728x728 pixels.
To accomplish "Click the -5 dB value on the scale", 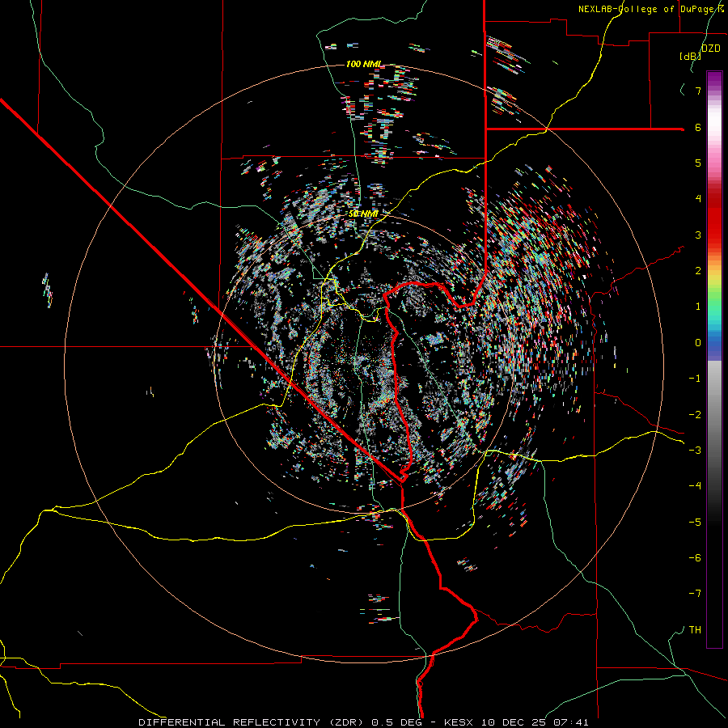I will [695, 522].
